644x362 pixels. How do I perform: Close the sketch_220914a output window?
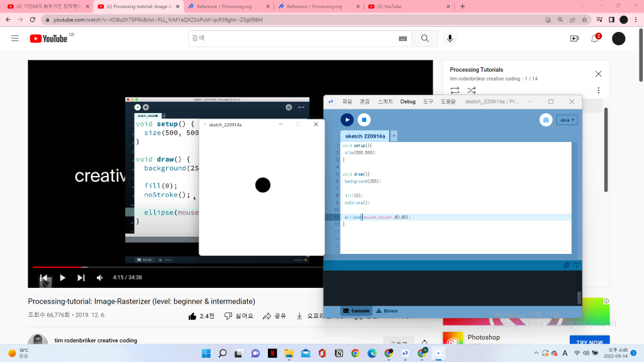pos(316,124)
